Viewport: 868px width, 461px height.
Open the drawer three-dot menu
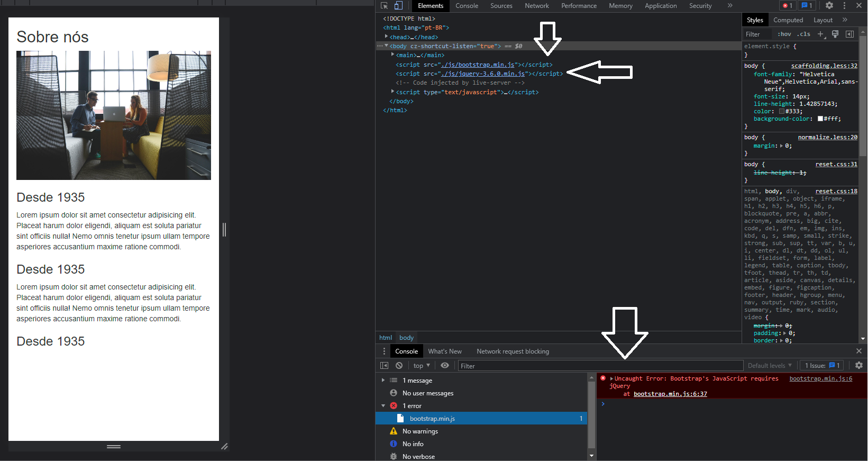(384, 351)
